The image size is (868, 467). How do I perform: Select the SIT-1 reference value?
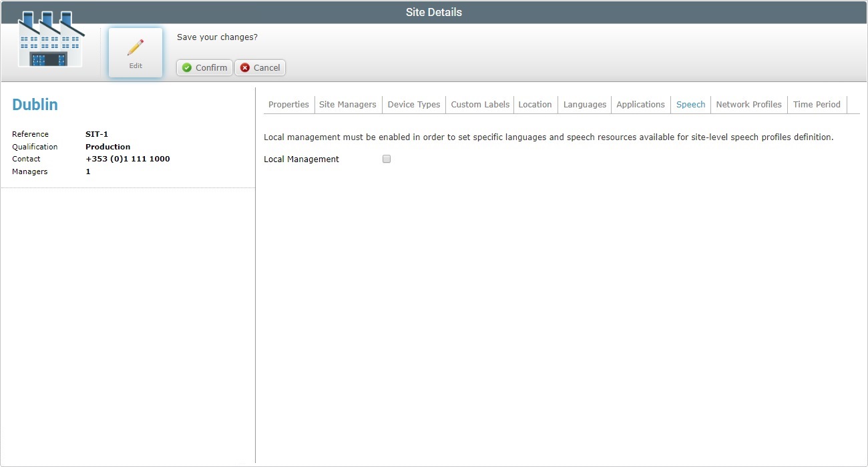[x=96, y=133]
